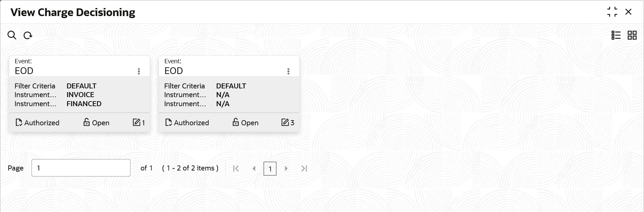Click the Page number input field
The height and width of the screenshot is (212, 644).
coord(81,168)
